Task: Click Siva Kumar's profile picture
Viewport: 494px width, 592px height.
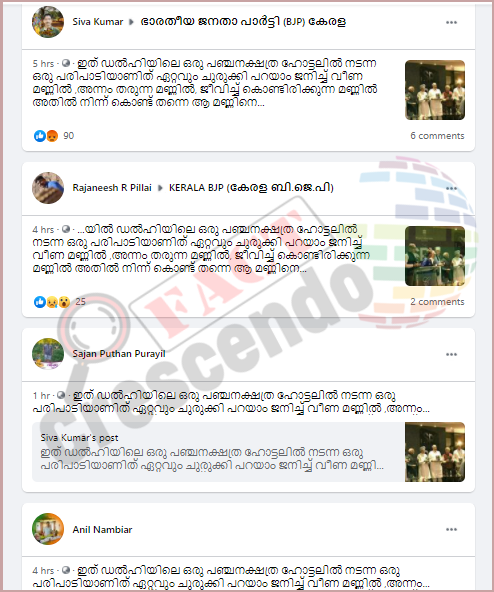Action: [x=48, y=22]
